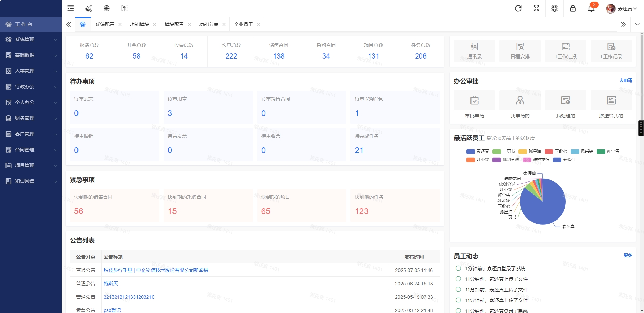Screen dimensions: 644x313
Task: Switch to the 功能节点 tab
Action: [209, 24]
